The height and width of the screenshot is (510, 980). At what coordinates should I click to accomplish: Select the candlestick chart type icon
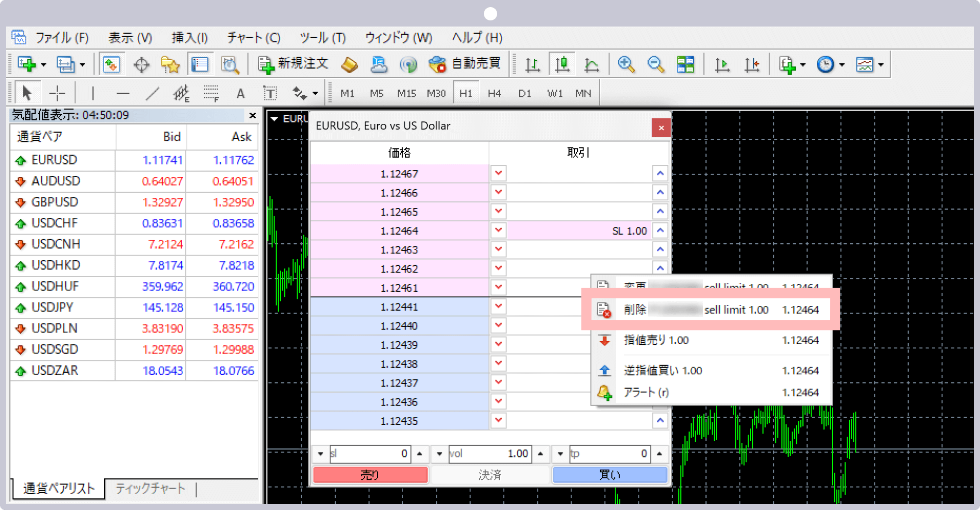562,64
